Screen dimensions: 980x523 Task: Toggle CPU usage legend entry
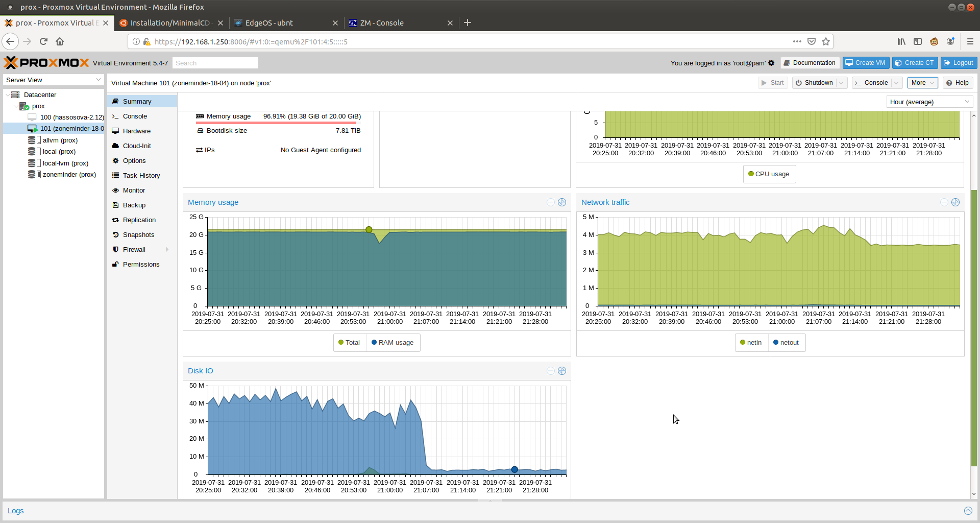769,174
